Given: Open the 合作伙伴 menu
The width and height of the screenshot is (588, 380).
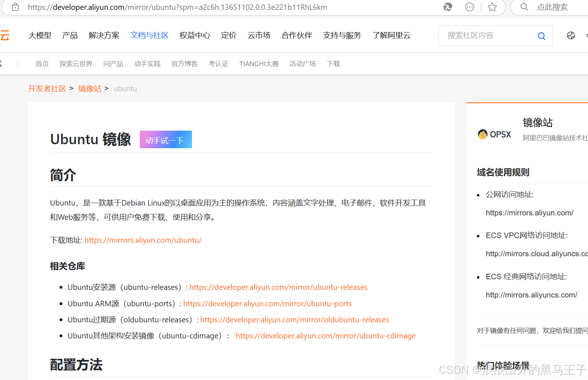Looking at the screenshot, I should pyautogui.click(x=297, y=35).
